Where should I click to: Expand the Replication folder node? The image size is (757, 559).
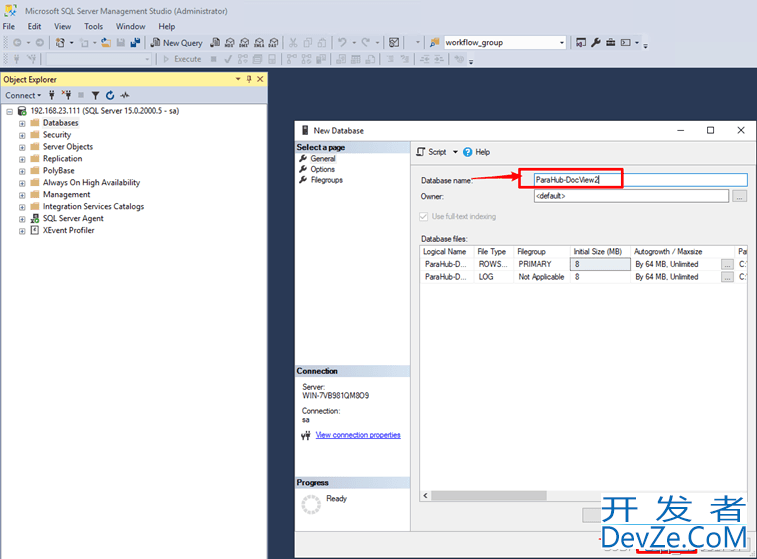coord(22,159)
